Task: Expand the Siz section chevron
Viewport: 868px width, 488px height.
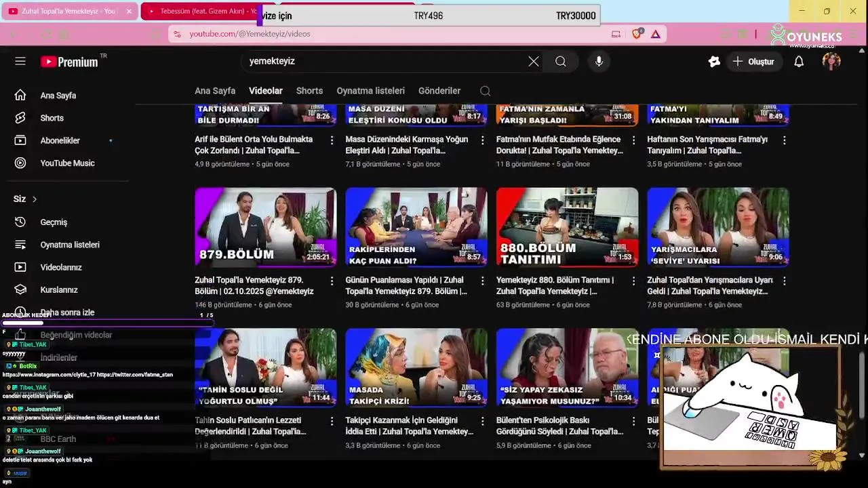Action: point(35,199)
